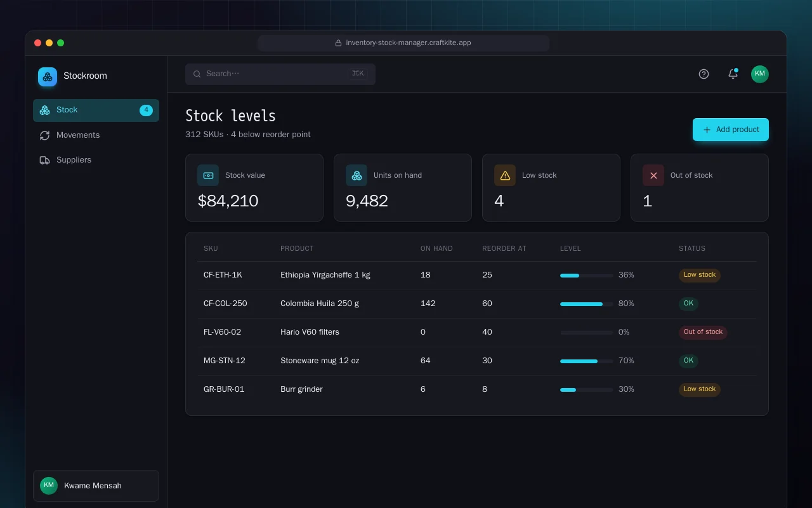
Task: Click the Low stock warning triangle icon
Action: [505, 175]
